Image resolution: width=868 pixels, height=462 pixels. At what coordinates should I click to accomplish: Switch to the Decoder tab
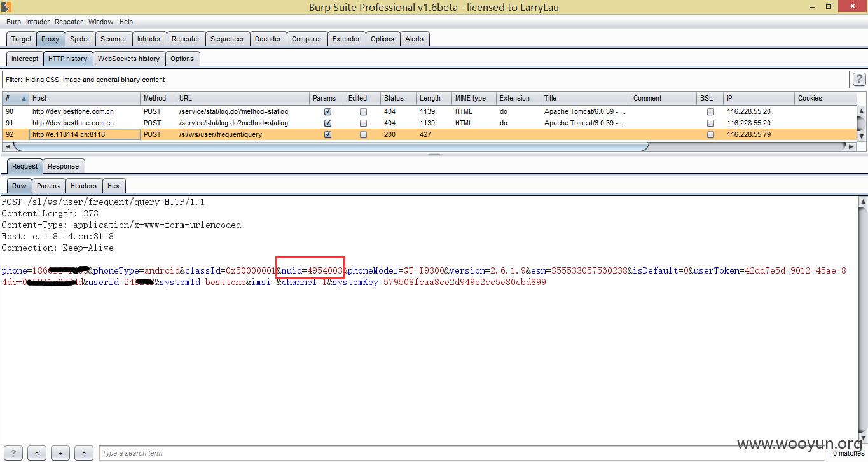(x=268, y=39)
